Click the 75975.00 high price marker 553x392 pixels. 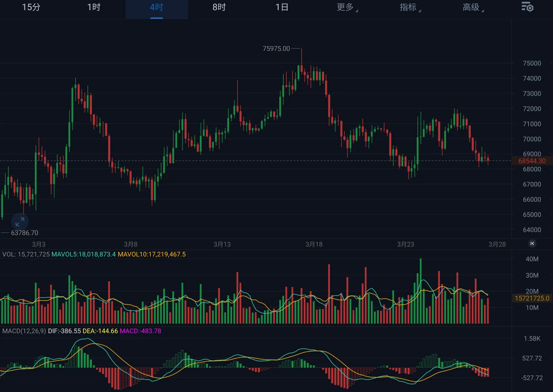pyautogui.click(x=276, y=49)
